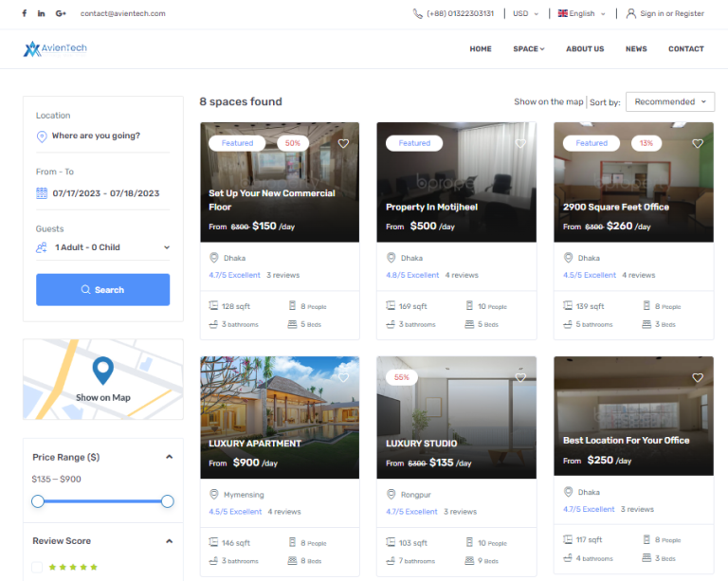Image resolution: width=728 pixels, height=581 pixels.
Task: Open the LinkedIn social icon
Action: pyautogui.click(x=42, y=13)
